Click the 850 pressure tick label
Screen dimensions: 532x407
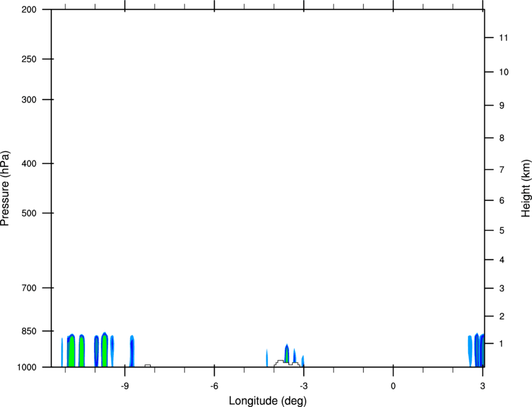(29, 331)
